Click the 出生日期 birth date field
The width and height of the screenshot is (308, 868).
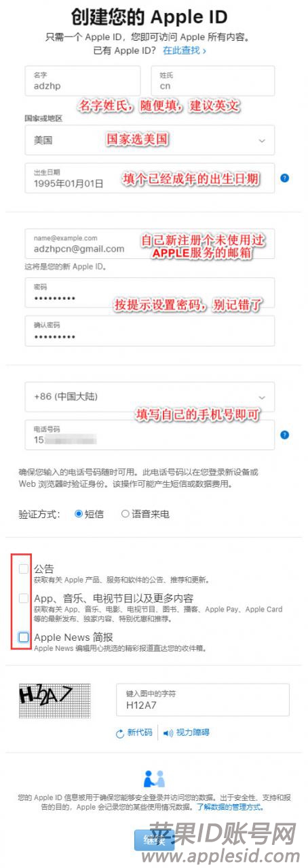(150, 178)
